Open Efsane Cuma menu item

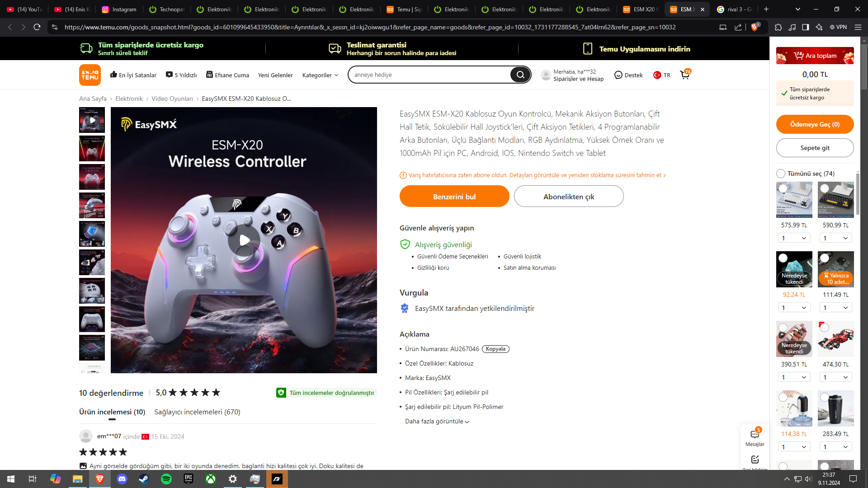pos(227,75)
